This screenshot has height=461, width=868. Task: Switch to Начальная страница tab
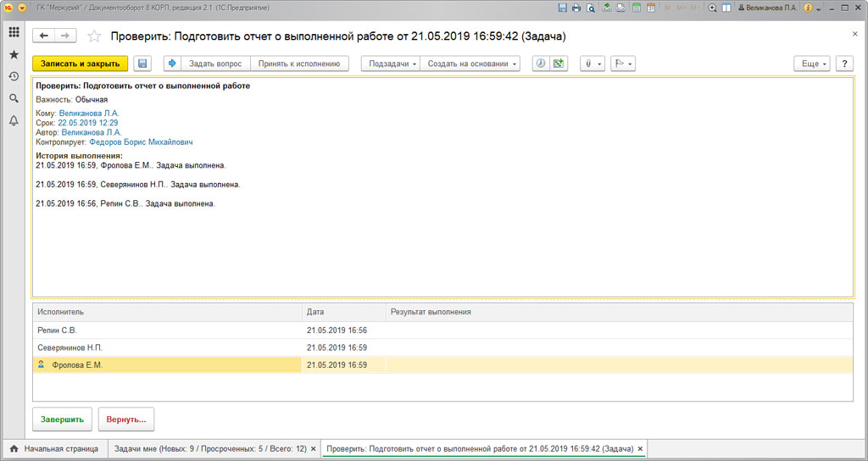[53, 448]
